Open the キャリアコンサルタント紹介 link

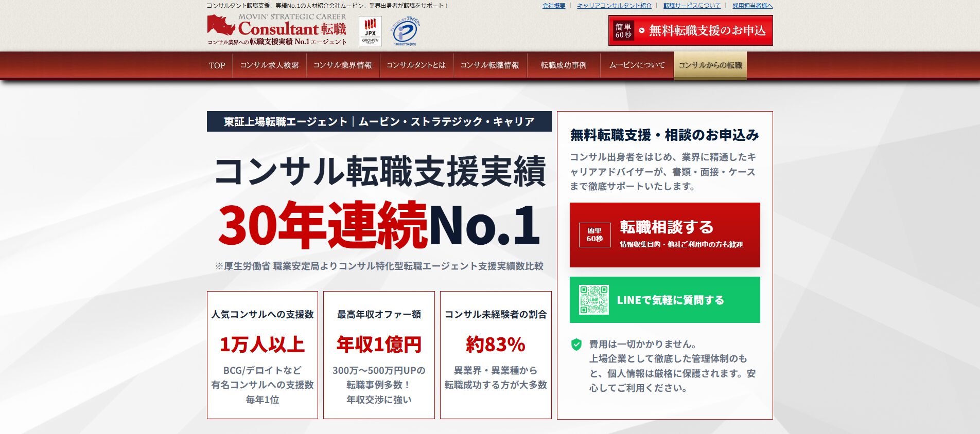point(614,6)
